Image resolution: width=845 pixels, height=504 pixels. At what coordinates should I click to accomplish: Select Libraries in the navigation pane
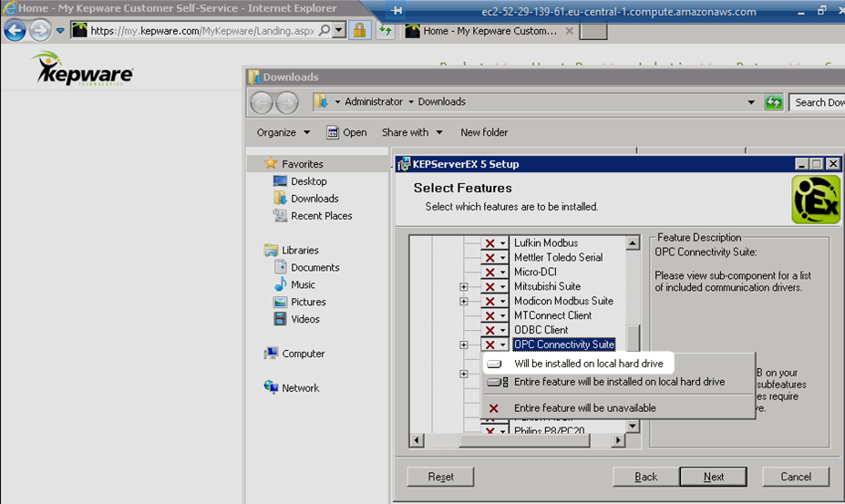click(300, 250)
